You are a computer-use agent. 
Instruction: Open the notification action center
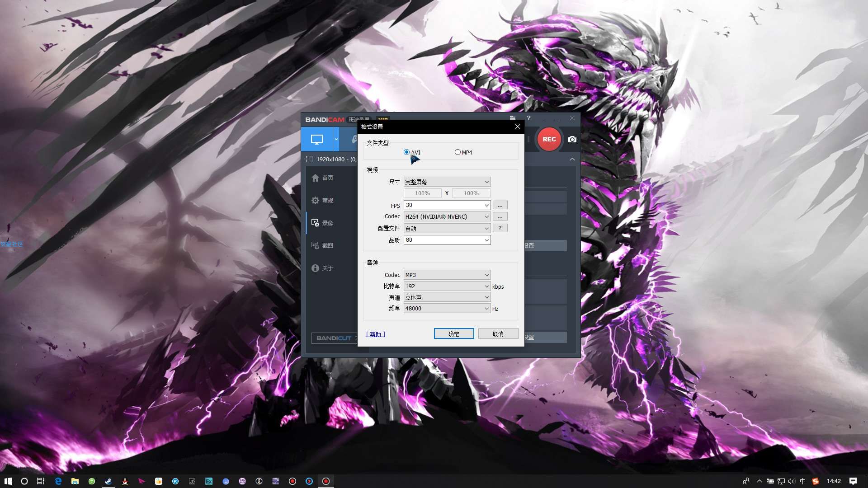coord(853,481)
